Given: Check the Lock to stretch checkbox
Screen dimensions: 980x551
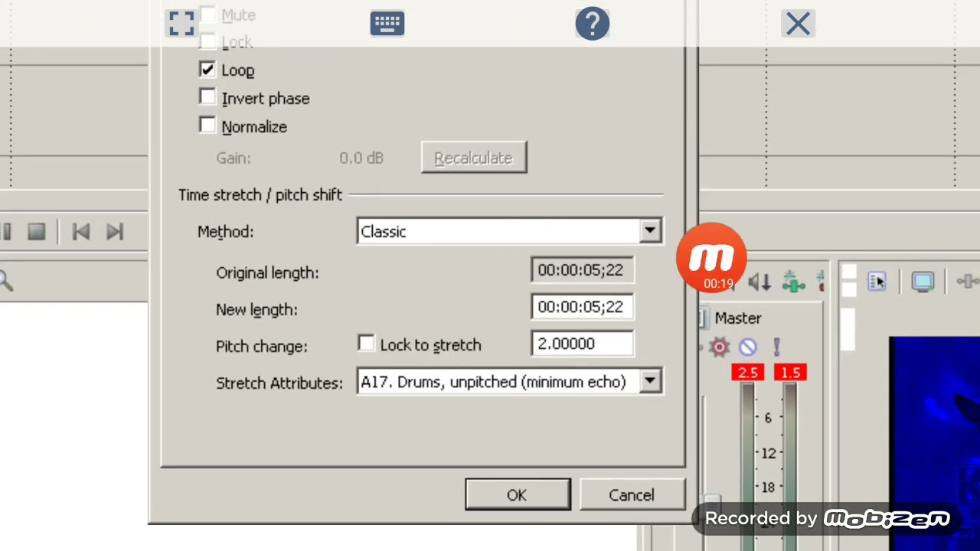Looking at the screenshot, I should pyautogui.click(x=367, y=344).
